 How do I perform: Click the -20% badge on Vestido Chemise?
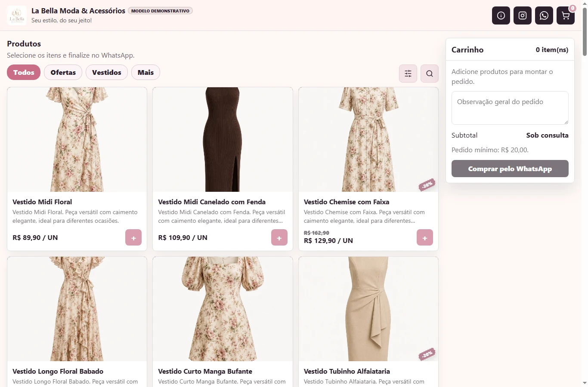427,185
